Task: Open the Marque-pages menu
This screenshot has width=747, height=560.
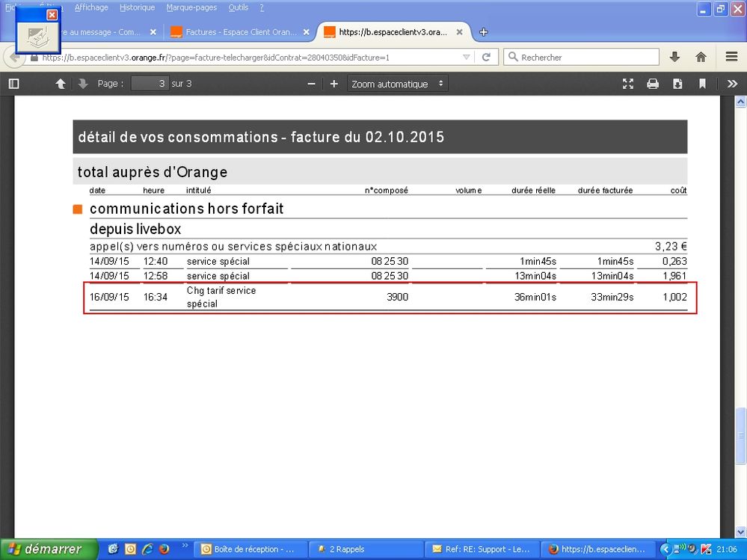Action: (191, 7)
